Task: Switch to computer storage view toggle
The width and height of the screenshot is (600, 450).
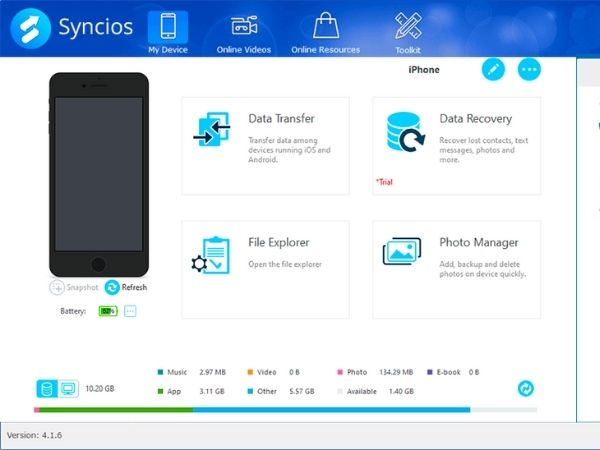Action: click(x=68, y=388)
